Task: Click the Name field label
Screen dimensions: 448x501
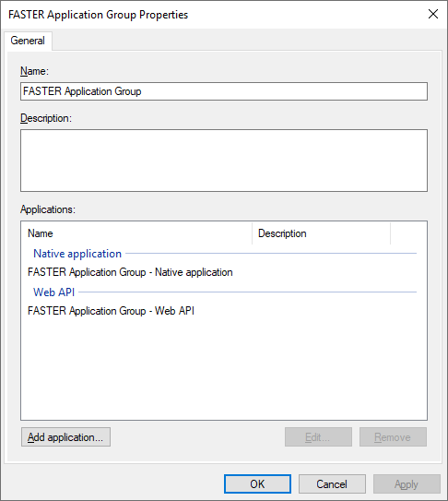Action: pyautogui.click(x=34, y=71)
